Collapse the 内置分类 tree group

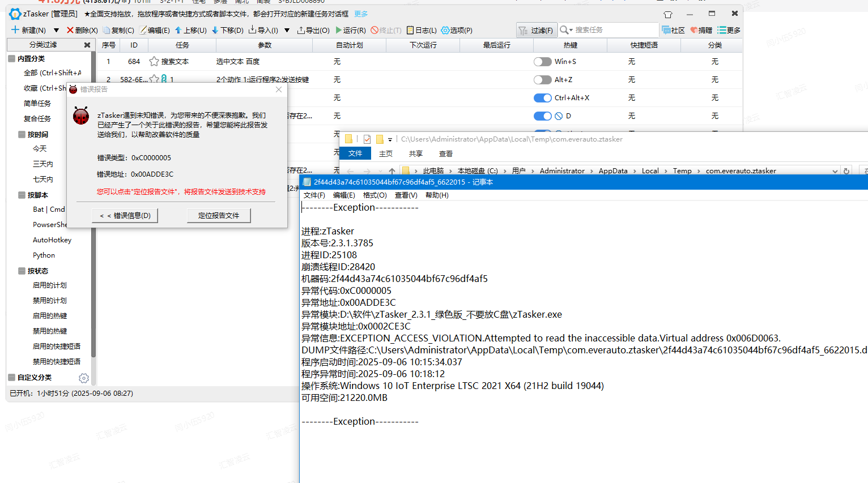pos(11,58)
